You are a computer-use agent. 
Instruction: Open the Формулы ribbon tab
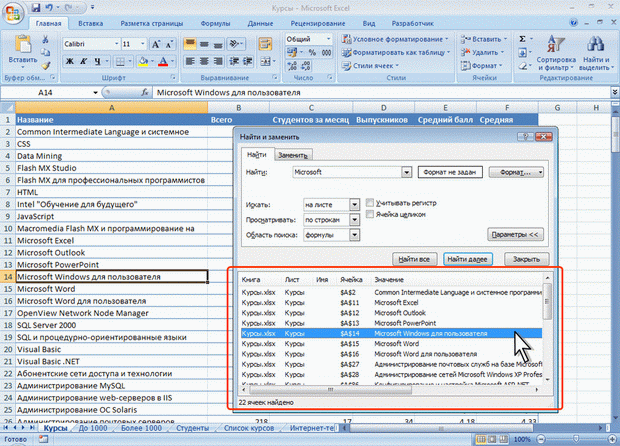pos(215,23)
